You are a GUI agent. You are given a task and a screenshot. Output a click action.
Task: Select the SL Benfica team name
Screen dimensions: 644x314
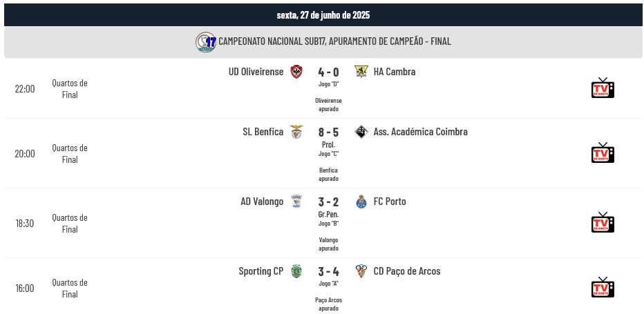point(263,132)
